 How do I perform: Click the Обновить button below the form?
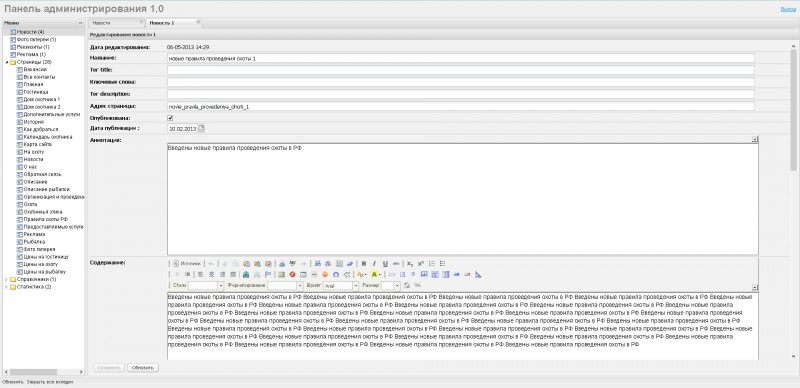[x=143, y=368]
